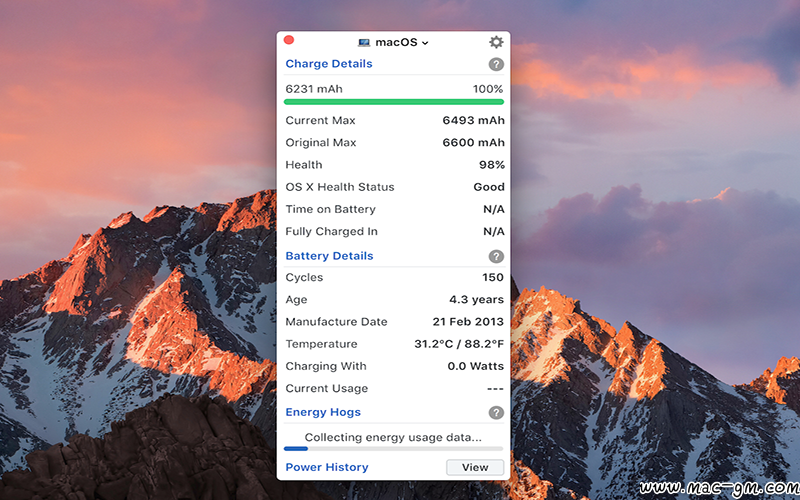Select the OS X Health Status label
The width and height of the screenshot is (800, 500).
point(340,187)
